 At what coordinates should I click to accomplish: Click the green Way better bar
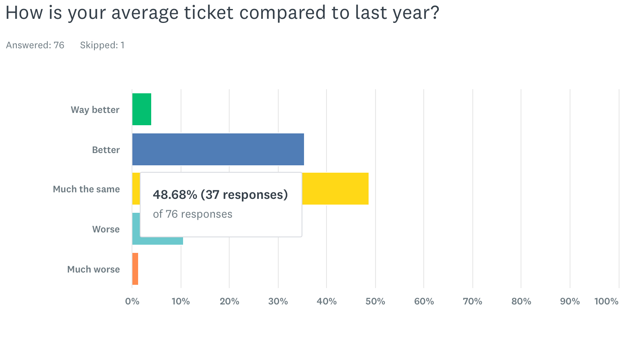[141, 109]
